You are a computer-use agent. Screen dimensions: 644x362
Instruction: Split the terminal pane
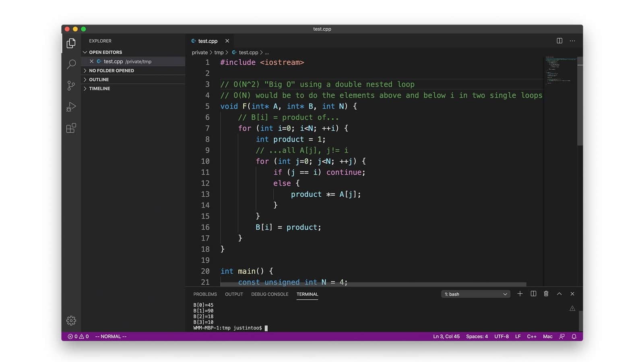(533, 294)
